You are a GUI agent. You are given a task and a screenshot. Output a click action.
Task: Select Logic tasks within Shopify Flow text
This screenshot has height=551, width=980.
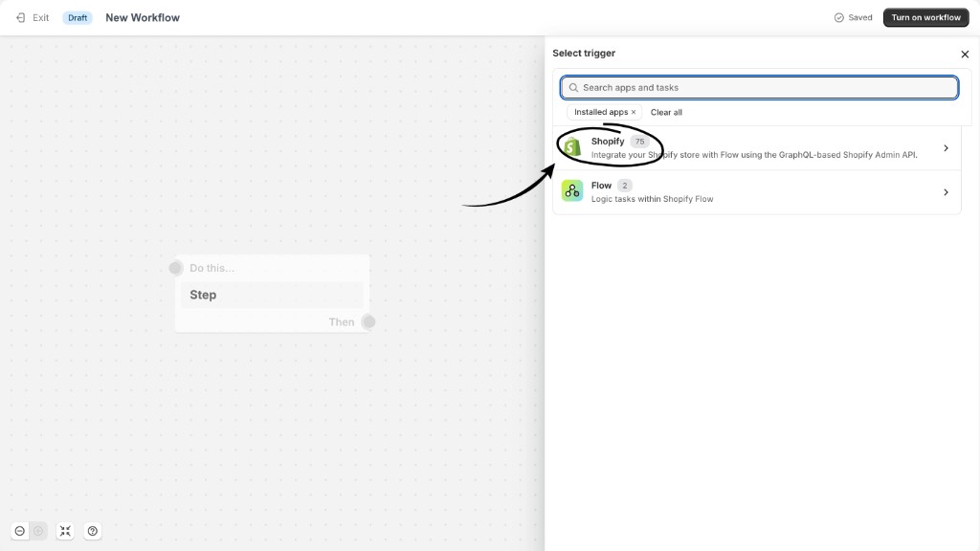point(652,199)
